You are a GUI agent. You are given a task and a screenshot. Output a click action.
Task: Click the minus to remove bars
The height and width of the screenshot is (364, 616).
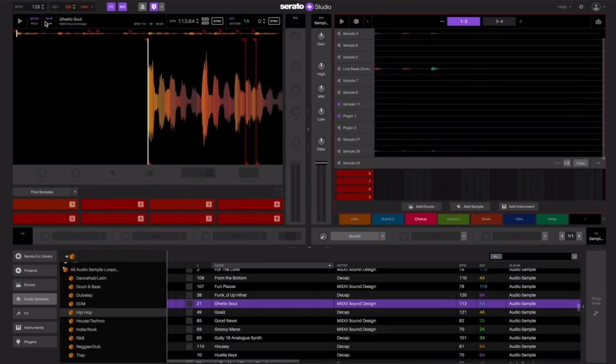pyautogui.click(x=442, y=21)
